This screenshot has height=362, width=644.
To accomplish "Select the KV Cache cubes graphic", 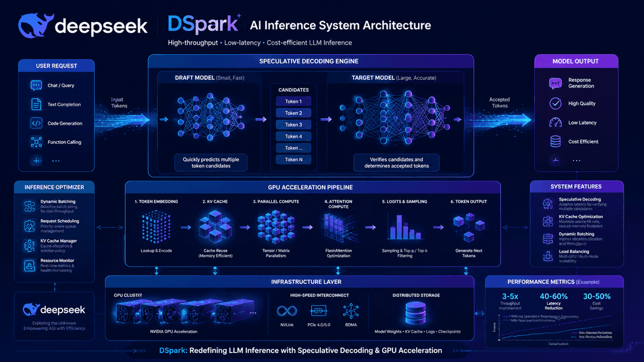I will click(215, 227).
